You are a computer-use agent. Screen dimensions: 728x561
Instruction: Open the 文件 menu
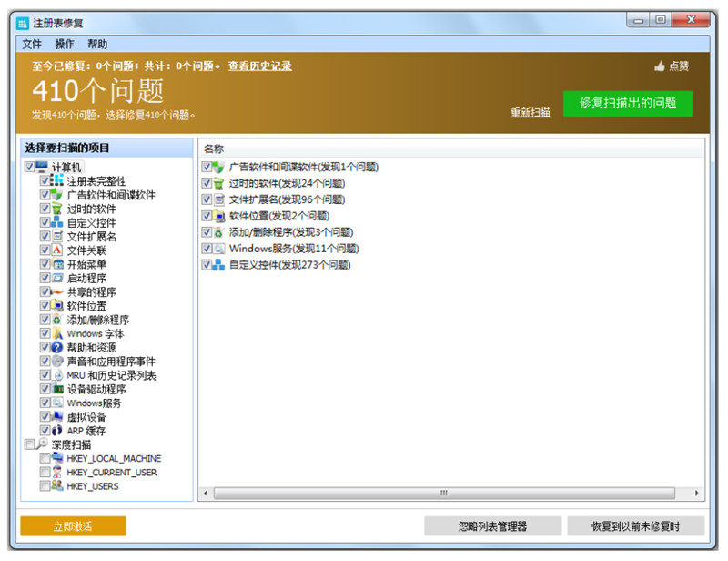(x=33, y=43)
